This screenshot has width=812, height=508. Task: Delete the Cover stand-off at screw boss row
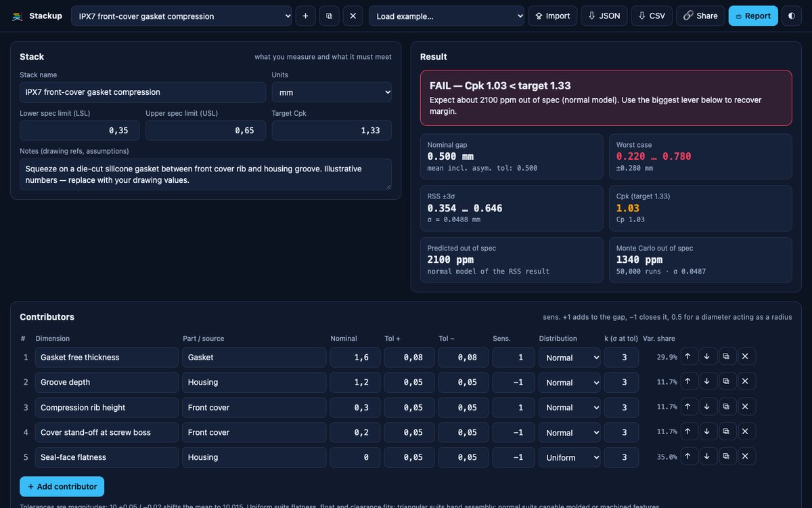[x=745, y=432]
